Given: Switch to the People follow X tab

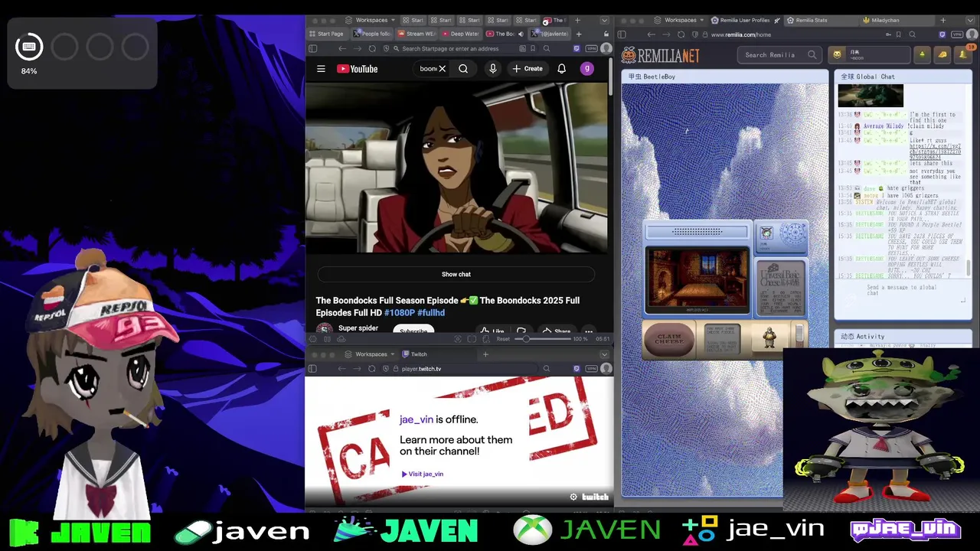Looking at the screenshot, I should [x=372, y=34].
